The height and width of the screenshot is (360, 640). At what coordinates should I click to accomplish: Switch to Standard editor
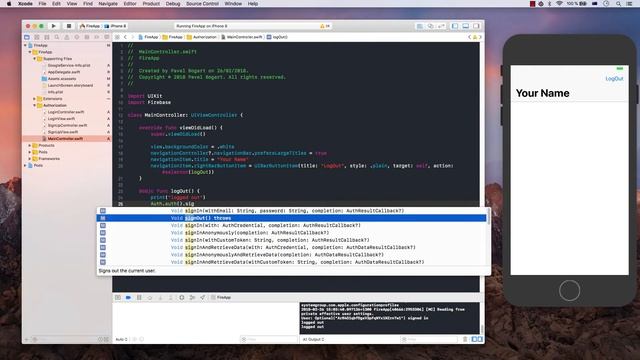[420, 26]
